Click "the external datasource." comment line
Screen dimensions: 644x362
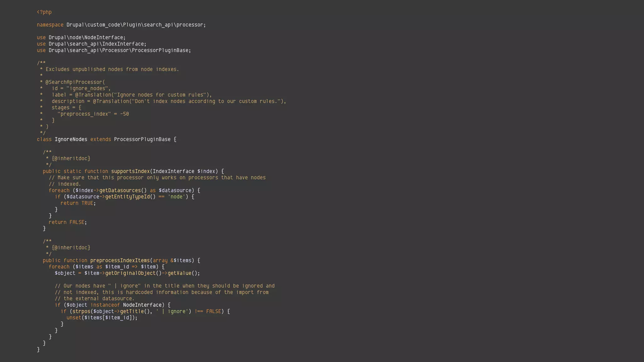click(x=95, y=299)
